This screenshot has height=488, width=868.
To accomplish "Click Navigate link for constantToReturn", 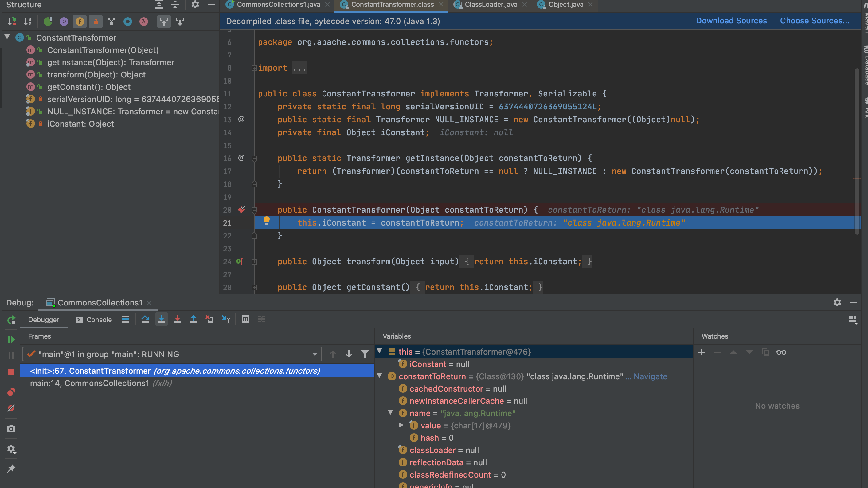I will tap(650, 376).
